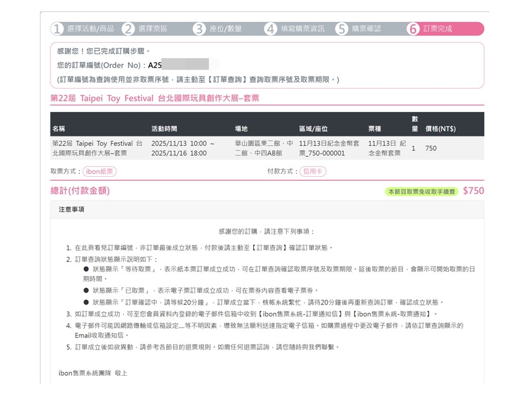Click the 華山園區 venue cell
This screenshot has width=532, height=399.
[x=264, y=149]
